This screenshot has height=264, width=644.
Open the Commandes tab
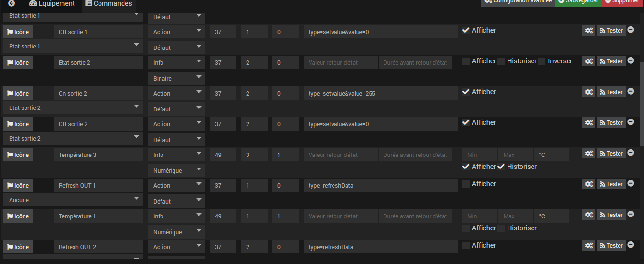pos(109,4)
